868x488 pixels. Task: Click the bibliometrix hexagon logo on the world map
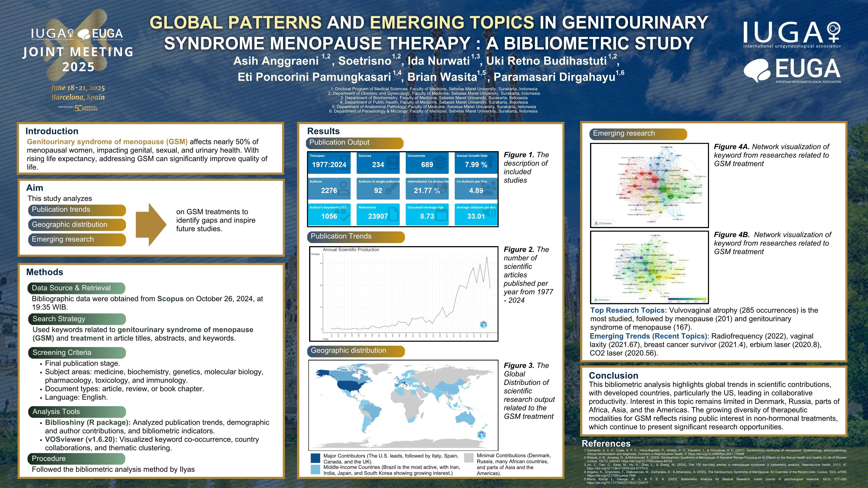(x=482, y=435)
